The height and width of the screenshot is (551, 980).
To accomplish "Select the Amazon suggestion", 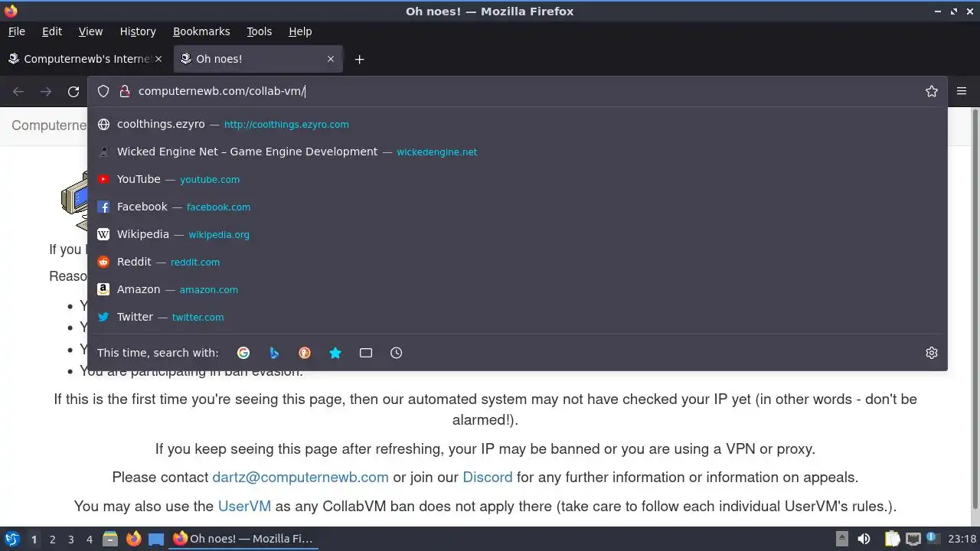I will [517, 289].
